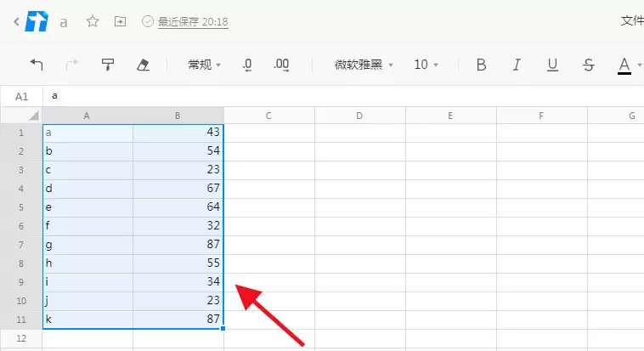Open the 文件 menu
Viewport: 644px width, 351px height.
pos(631,21)
